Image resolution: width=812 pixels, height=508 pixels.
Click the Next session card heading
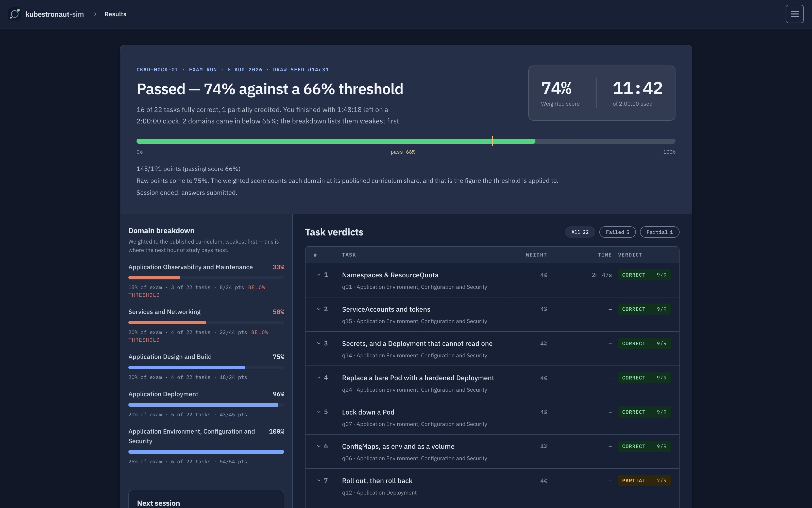pos(158,503)
